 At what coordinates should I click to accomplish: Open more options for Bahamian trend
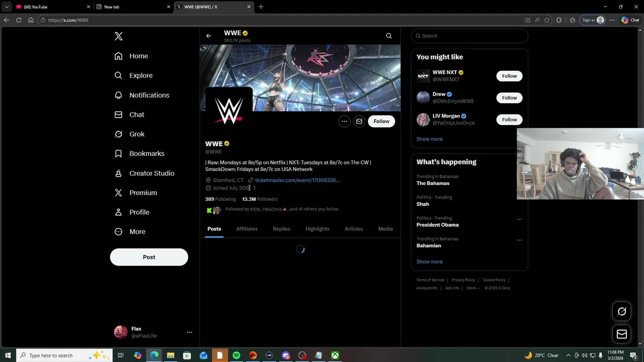pos(519,240)
